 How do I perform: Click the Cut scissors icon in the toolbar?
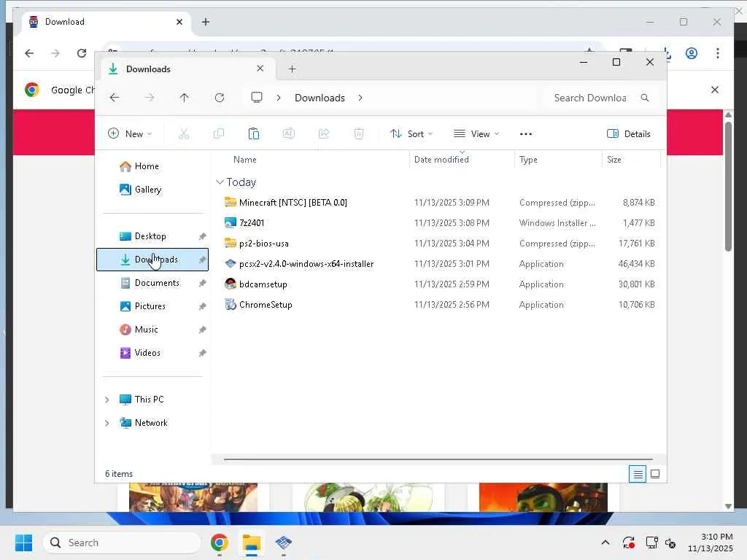(x=183, y=134)
